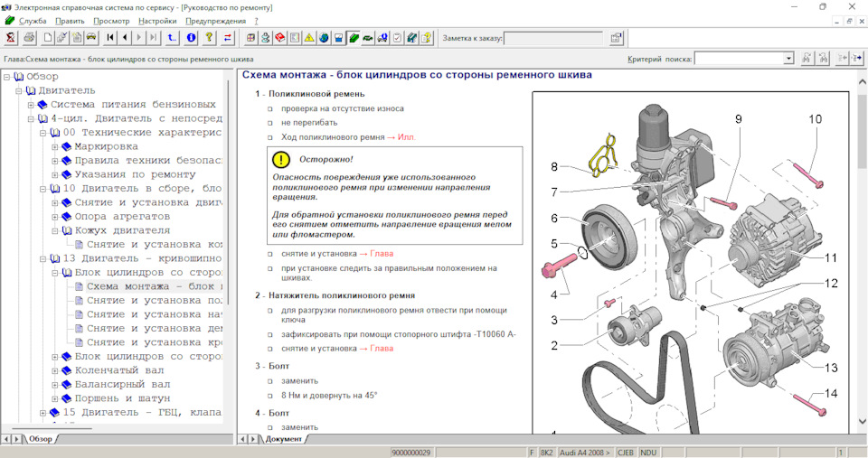The width and height of the screenshot is (868, 458).
Task: Open the Править menu
Action: (x=70, y=21)
